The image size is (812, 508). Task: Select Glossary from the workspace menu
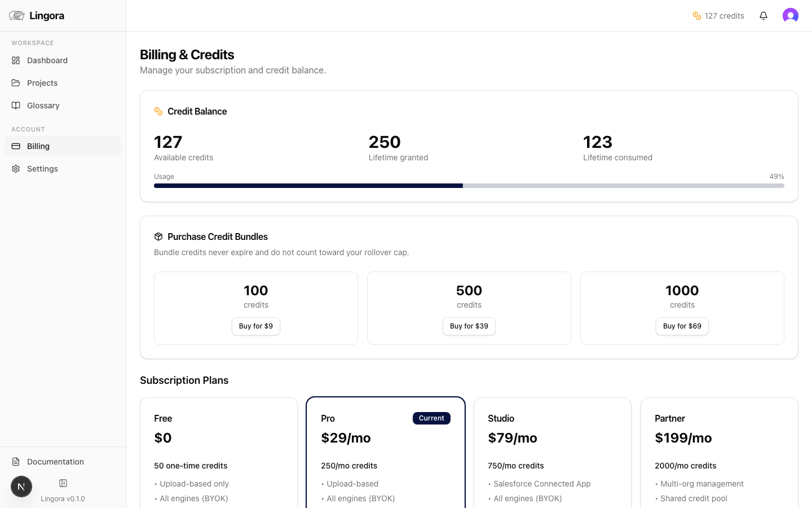(x=43, y=106)
